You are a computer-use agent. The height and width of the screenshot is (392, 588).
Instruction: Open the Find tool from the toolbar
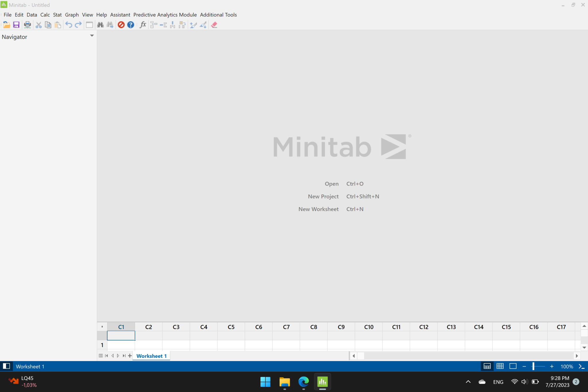100,25
